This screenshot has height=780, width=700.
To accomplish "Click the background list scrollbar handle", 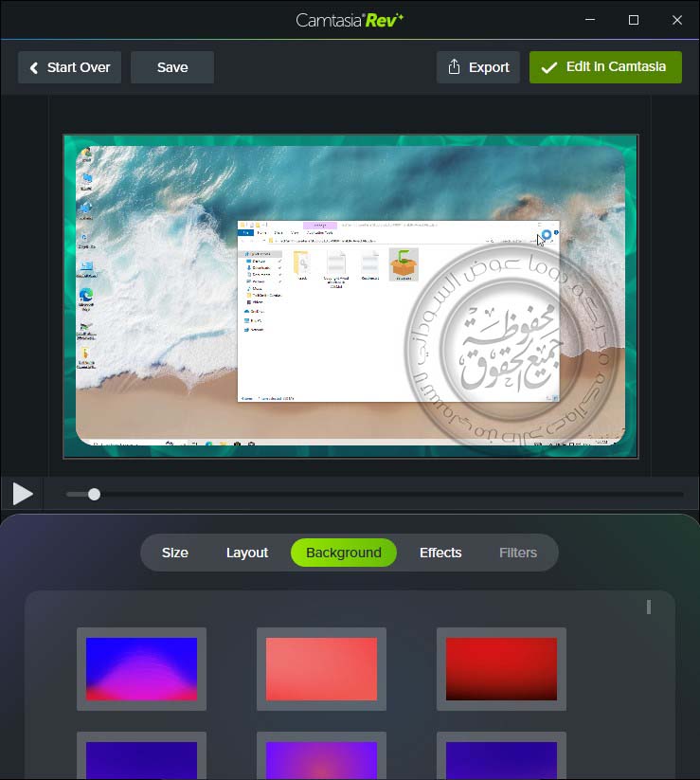I will (x=649, y=607).
